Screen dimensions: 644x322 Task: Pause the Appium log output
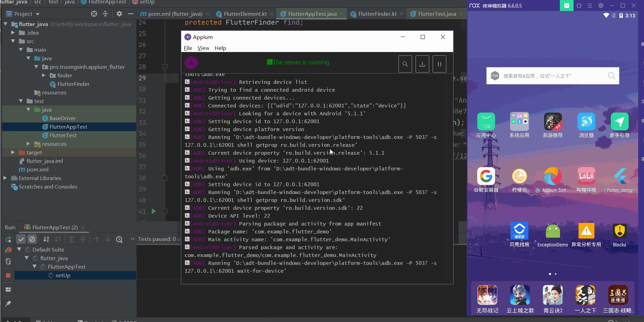[x=439, y=64]
